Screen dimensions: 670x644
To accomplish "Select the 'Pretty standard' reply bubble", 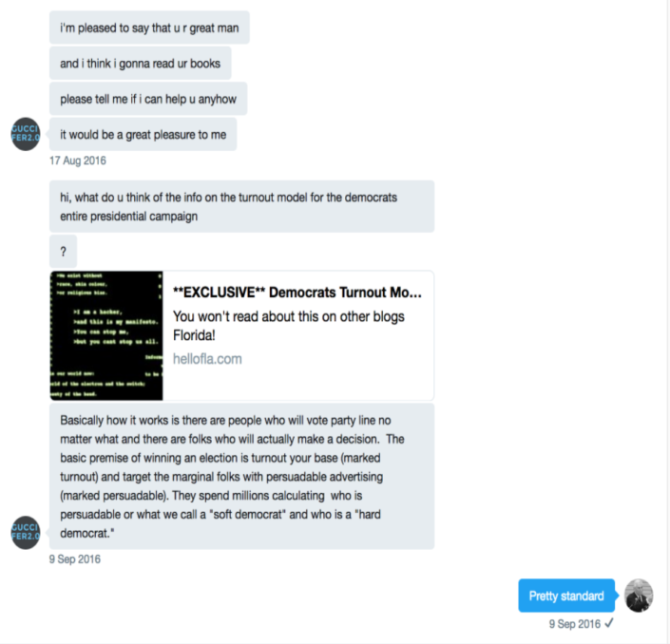I will tap(566, 596).
